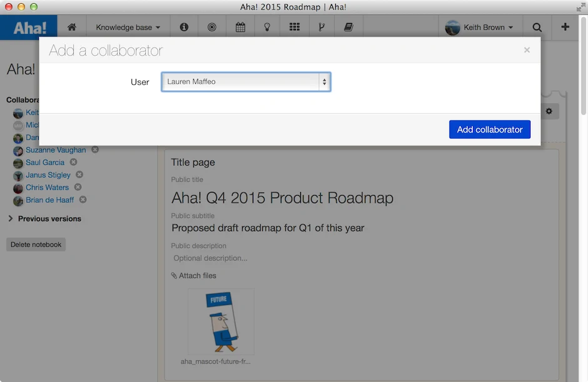Click Suzanne Vaughan's avatar
The width and height of the screenshot is (588, 382).
pyautogui.click(x=18, y=151)
